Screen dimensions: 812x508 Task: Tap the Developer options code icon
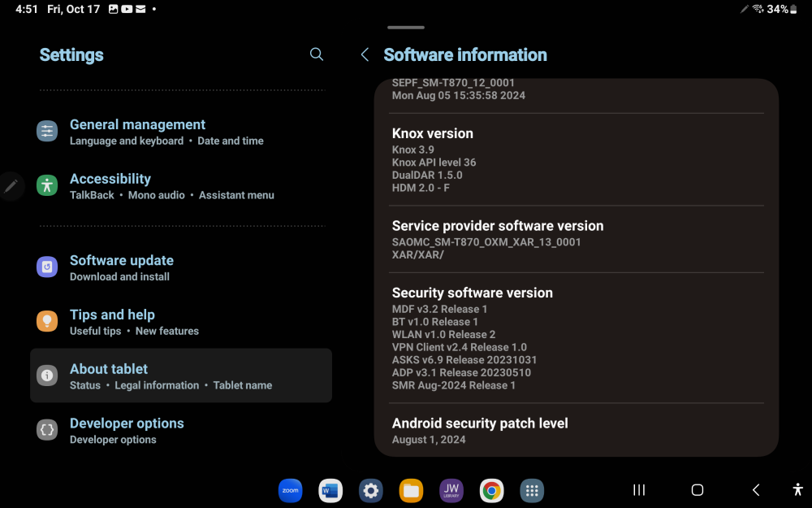pyautogui.click(x=46, y=429)
